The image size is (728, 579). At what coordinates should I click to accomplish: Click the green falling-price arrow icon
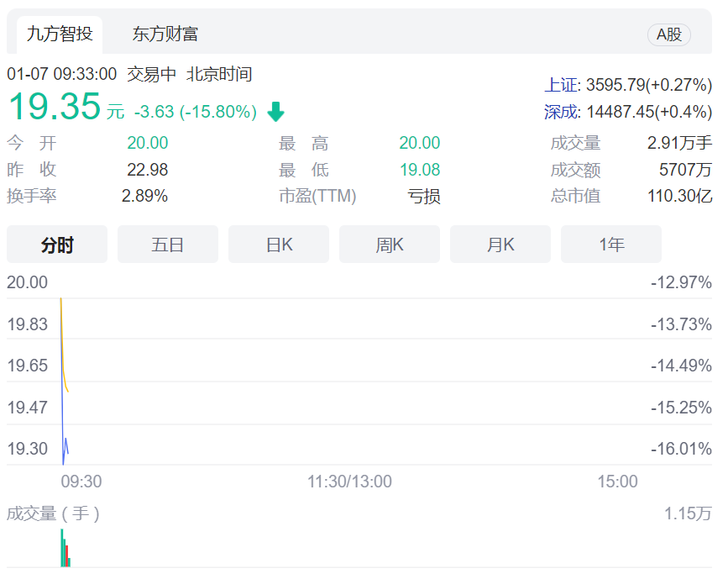pos(275,111)
